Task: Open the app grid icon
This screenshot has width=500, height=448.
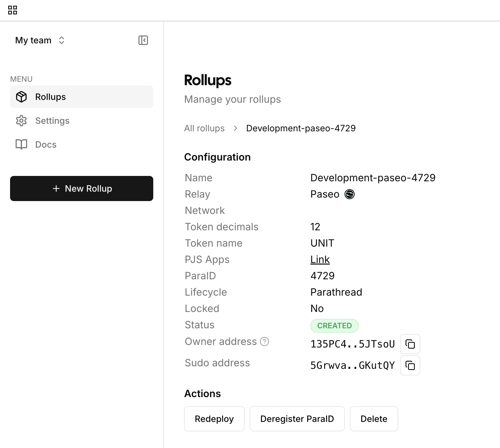Action: (x=13, y=10)
